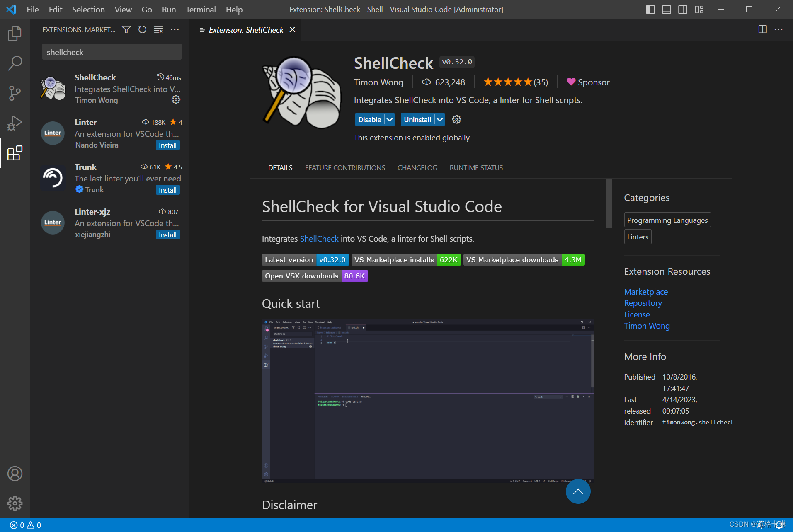Open the Edit menu
793x532 pixels.
[x=55, y=10]
